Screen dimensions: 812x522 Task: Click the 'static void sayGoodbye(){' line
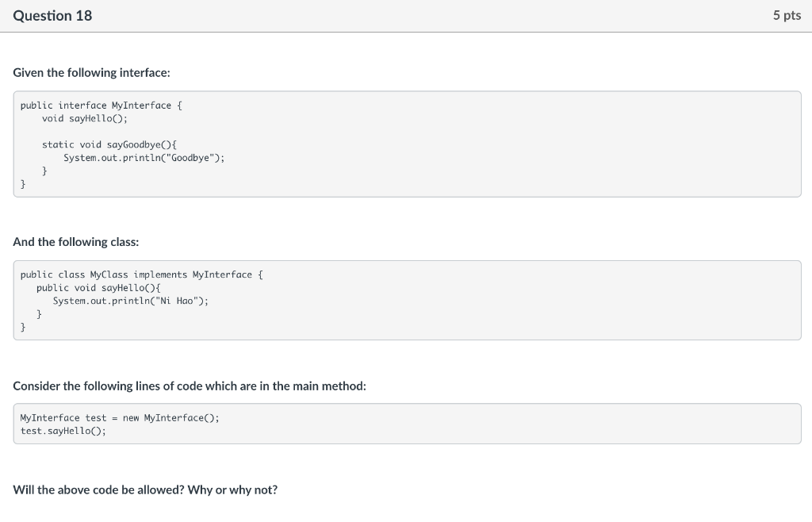click(x=109, y=144)
